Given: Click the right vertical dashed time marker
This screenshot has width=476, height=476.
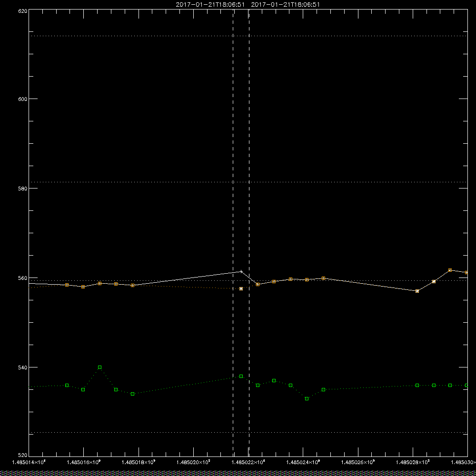Looking at the screenshot, I should point(249,232).
